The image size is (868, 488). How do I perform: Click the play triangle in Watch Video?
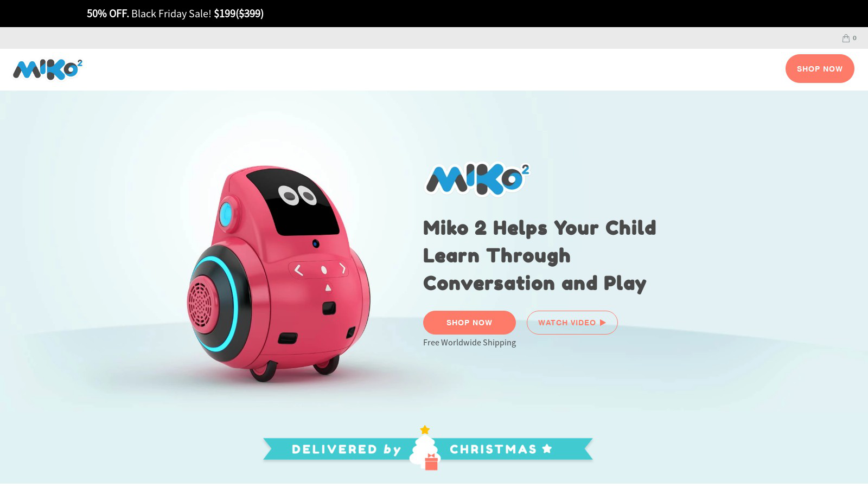pyautogui.click(x=602, y=323)
